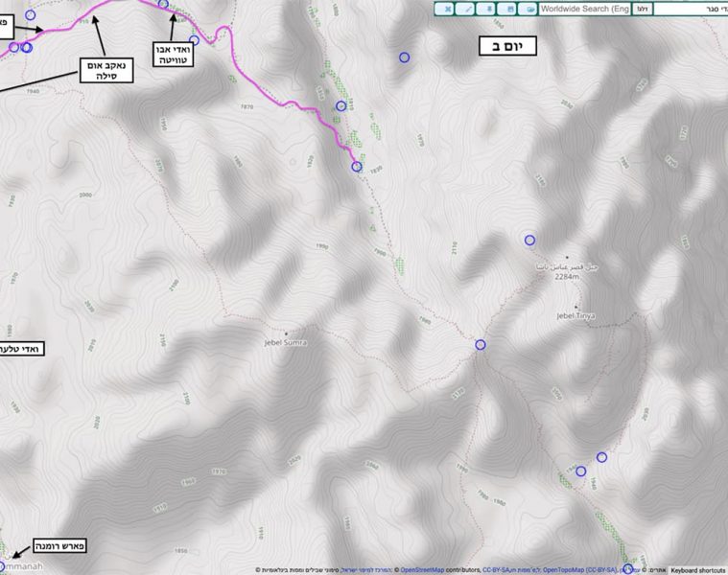Click the open folder icon
Screen dimensions: 728x575
(529, 9)
